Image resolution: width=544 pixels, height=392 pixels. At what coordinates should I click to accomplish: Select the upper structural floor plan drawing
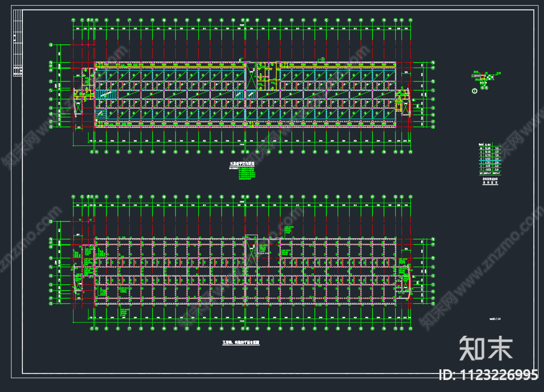pyautogui.click(x=242, y=86)
